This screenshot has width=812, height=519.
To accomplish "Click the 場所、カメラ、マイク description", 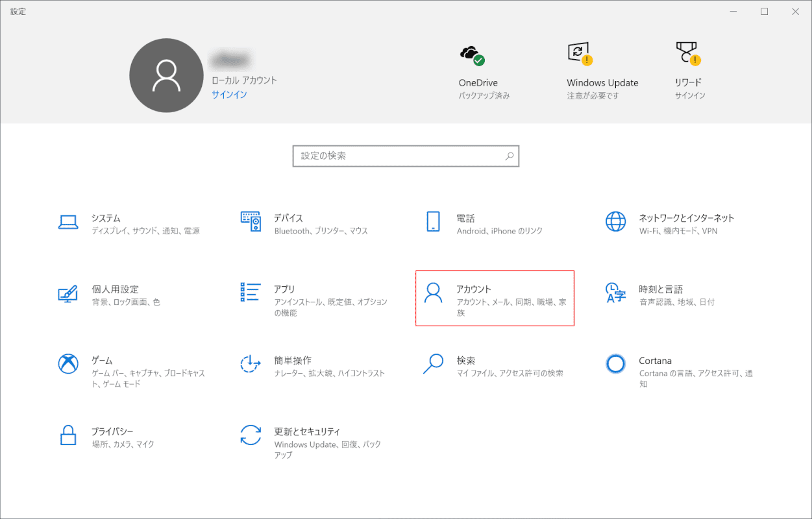I will (123, 444).
